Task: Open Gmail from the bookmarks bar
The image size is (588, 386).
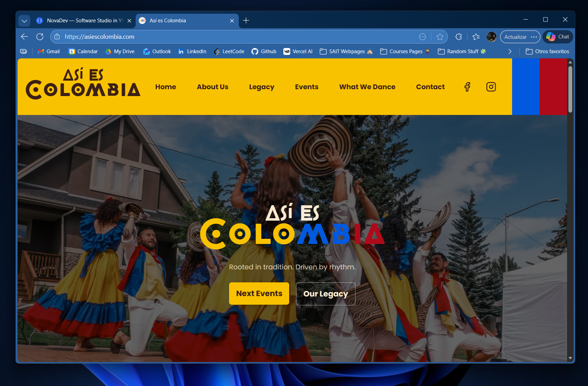Action: [48, 51]
